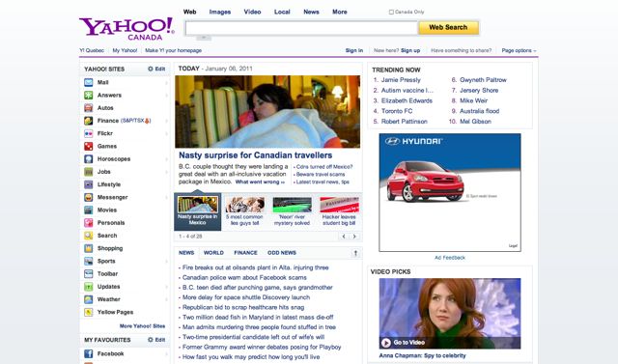Click inside the web search input field
This screenshot has height=364, width=618.
tap(301, 28)
